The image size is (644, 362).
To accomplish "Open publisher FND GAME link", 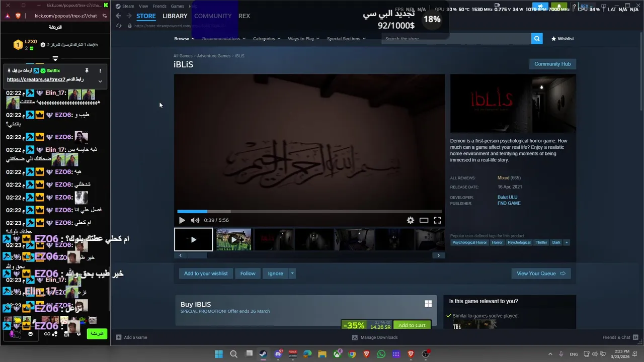I will (509, 203).
